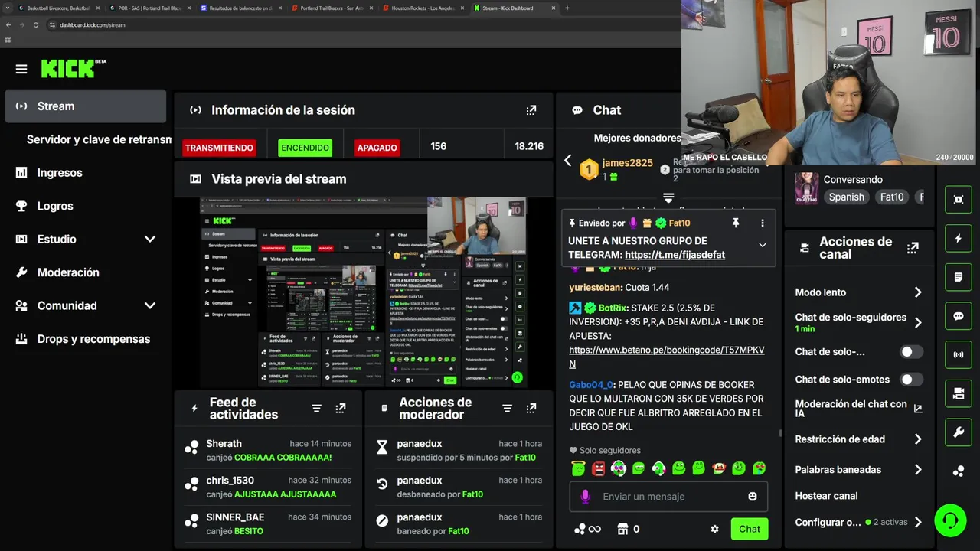The width and height of the screenshot is (980, 551).
Task: Open Moderación del chat con IA
Action: 859,409
